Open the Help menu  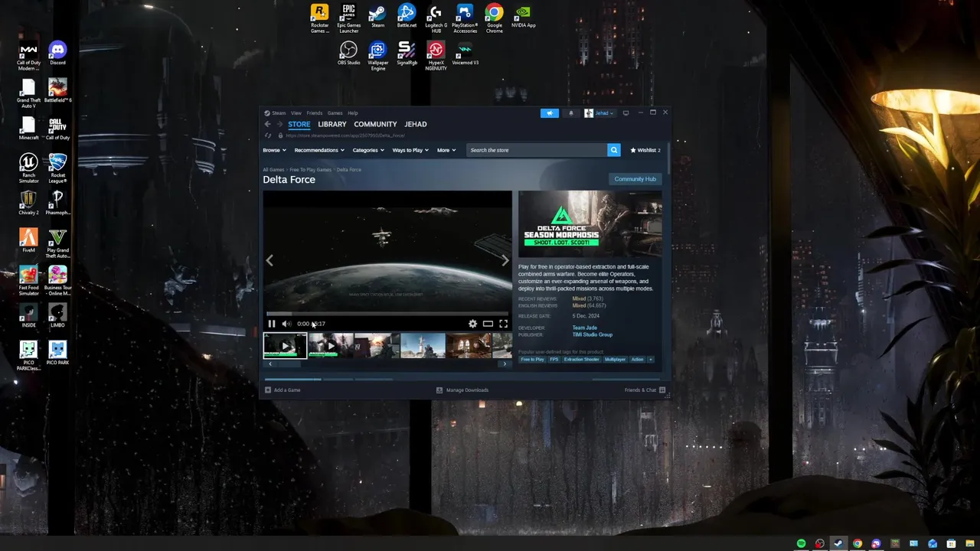click(353, 113)
